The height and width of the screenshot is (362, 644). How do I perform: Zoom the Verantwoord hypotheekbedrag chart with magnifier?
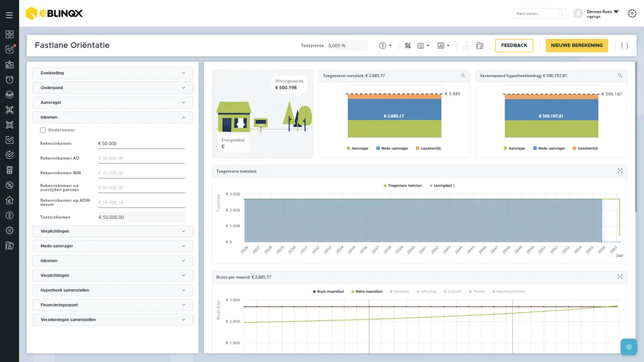pos(620,76)
